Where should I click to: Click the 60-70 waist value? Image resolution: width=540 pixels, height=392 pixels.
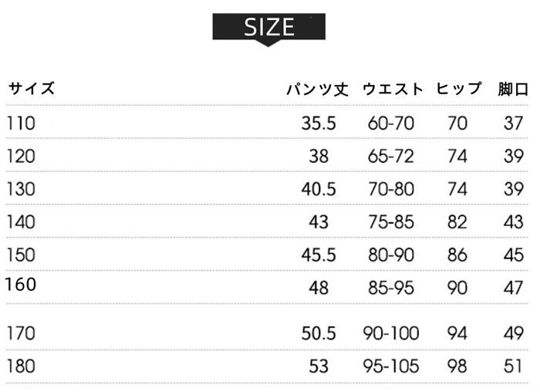(391, 123)
